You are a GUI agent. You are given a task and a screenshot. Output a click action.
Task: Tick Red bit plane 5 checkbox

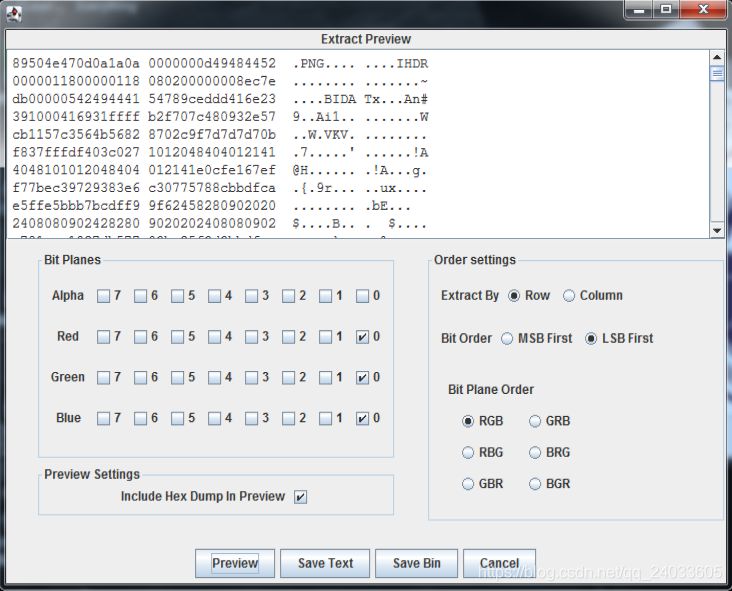click(177, 337)
